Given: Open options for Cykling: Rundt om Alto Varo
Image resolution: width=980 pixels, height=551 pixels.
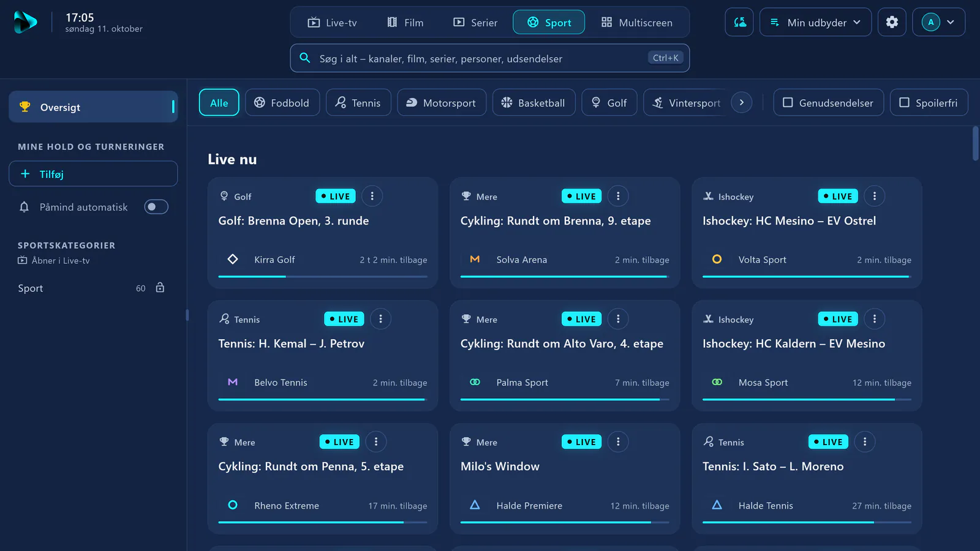Looking at the screenshot, I should click(618, 319).
